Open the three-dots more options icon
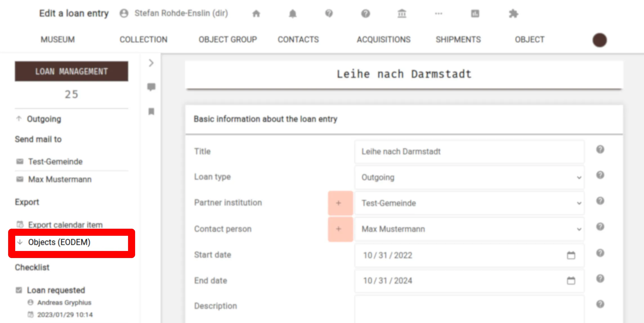Image resolution: width=644 pixels, height=323 pixels. click(438, 14)
